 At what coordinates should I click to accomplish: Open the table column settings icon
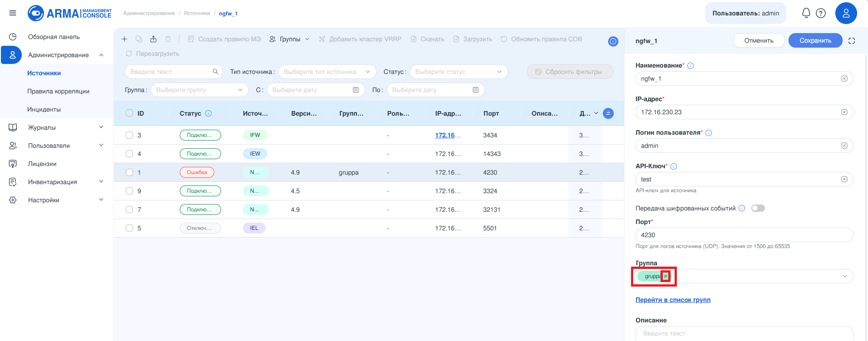pyautogui.click(x=608, y=113)
